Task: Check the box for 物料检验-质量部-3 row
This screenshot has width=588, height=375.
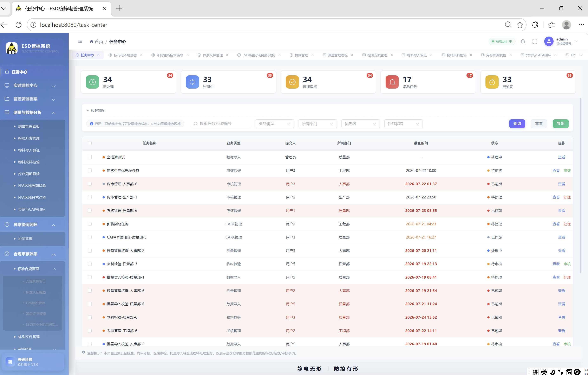Action: (x=90, y=264)
